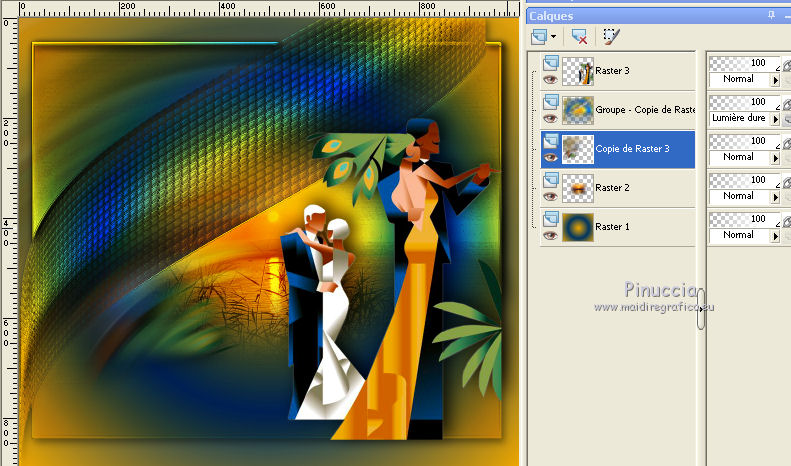
Task: Open the new layer type dropdown arrow
Action: [x=553, y=36]
